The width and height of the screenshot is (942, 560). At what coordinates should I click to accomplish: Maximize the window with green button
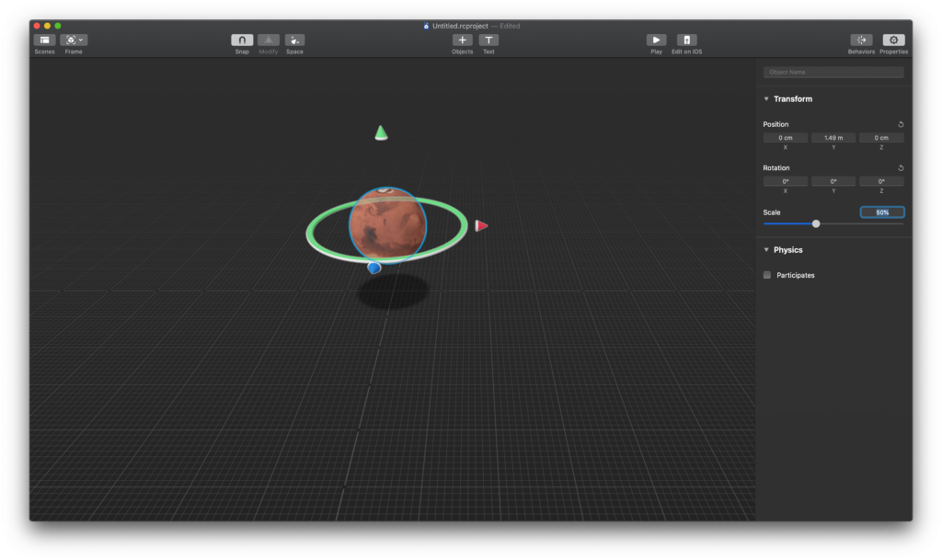58,26
